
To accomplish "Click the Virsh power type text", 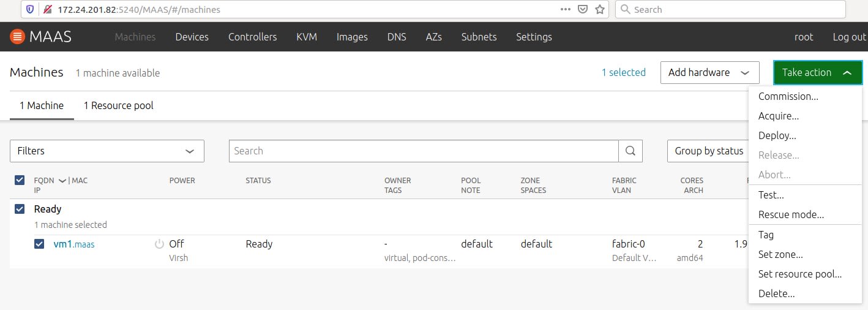I will (x=179, y=258).
